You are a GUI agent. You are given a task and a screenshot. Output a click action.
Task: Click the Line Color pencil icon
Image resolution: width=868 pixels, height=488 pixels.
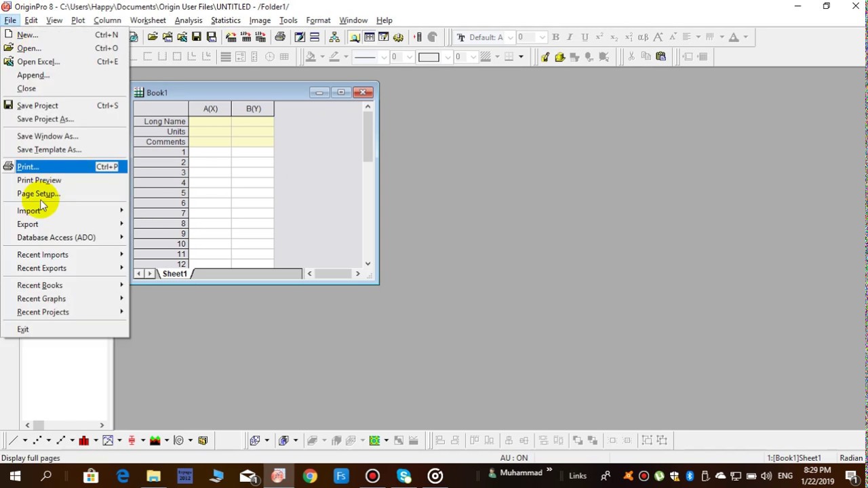pos(334,57)
